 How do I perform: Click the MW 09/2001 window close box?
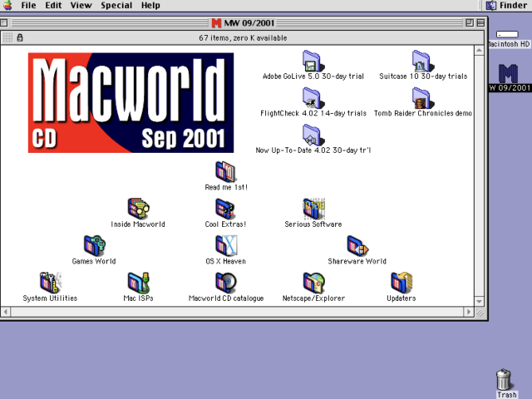(x=4, y=23)
